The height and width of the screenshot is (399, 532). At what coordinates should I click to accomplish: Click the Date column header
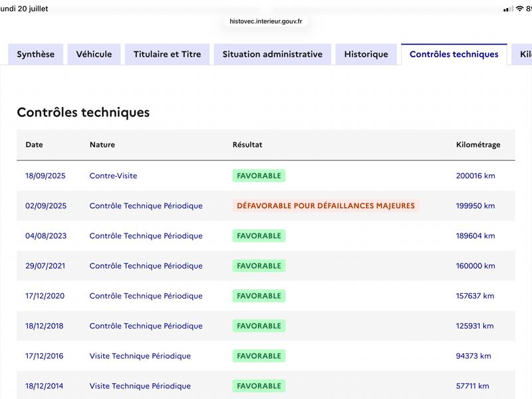[x=35, y=144]
